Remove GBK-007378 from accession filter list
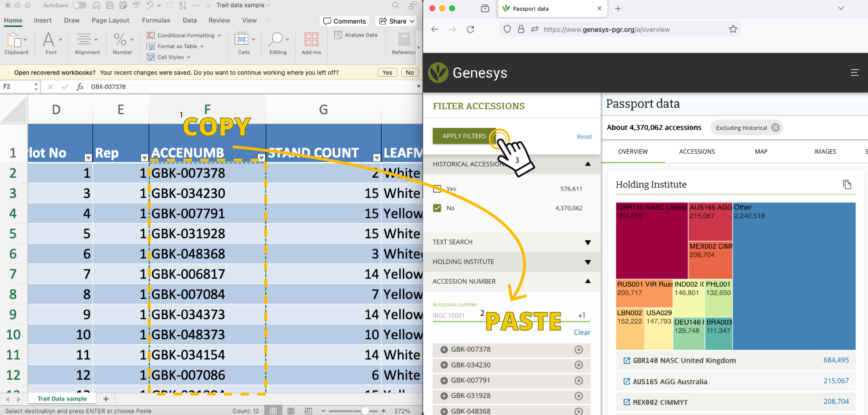868x415 pixels. coord(578,350)
